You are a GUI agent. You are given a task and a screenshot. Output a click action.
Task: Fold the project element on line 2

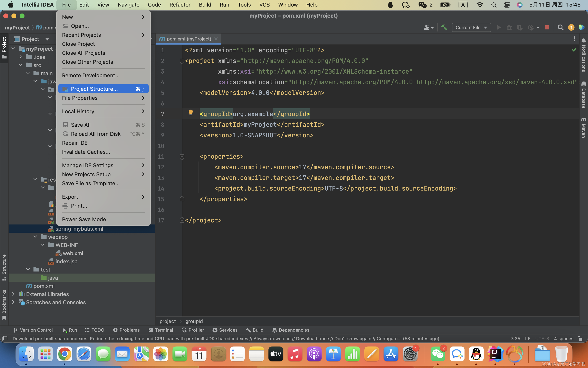(182, 61)
